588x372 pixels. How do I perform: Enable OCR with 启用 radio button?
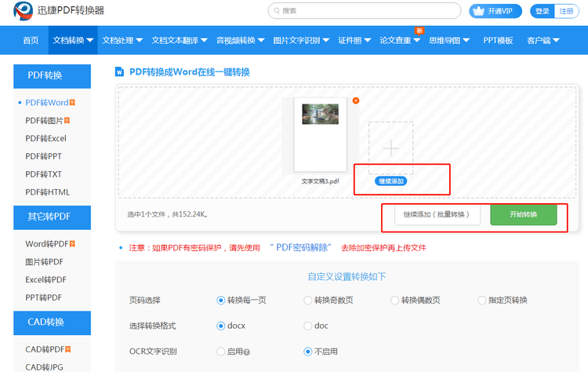click(x=220, y=352)
